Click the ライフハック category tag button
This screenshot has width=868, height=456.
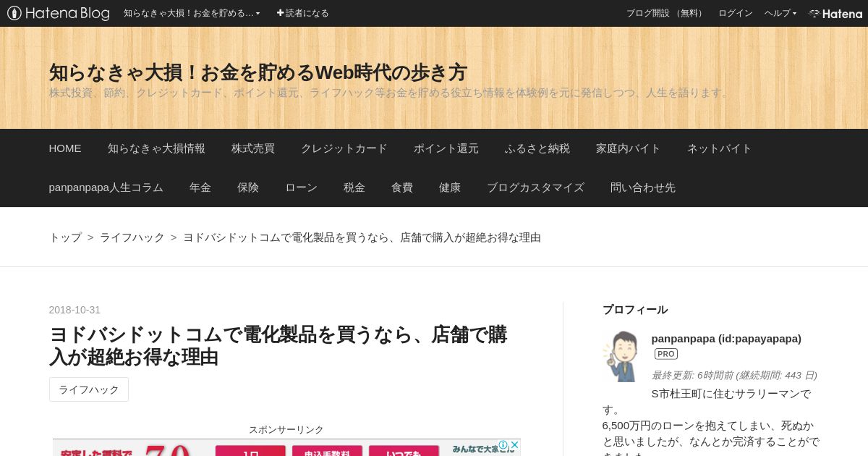click(89, 389)
